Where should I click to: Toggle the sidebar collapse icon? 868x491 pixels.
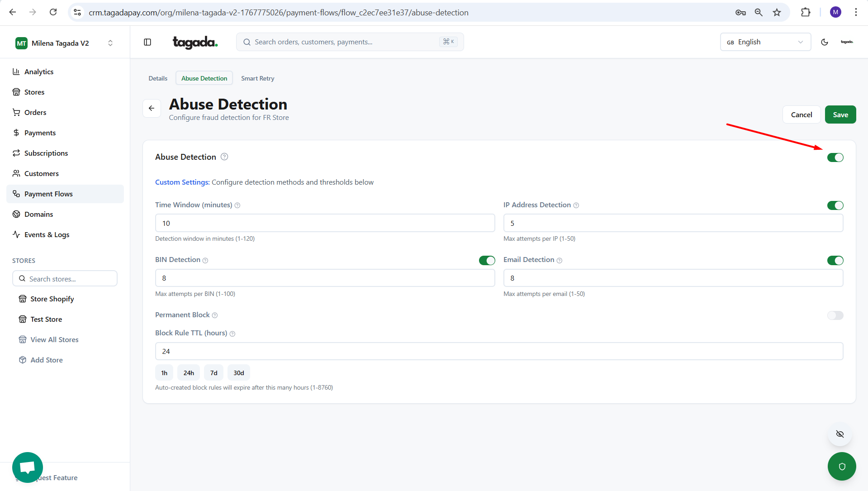[x=147, y=42]
